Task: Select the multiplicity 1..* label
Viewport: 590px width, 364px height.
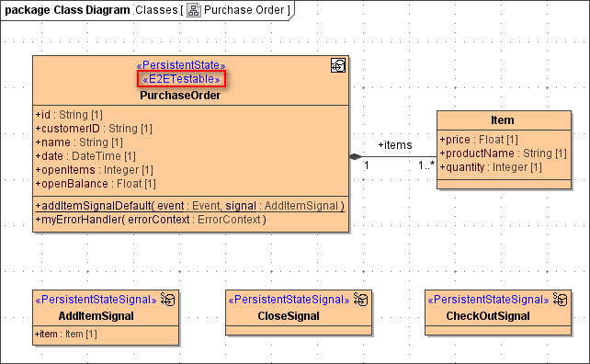Action: pos(426,165)
